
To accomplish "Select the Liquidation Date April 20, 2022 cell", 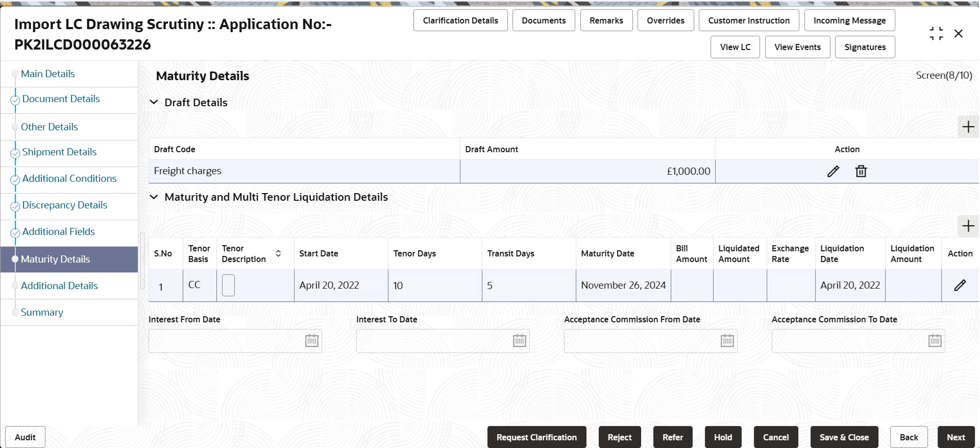I will coord(850,285).
